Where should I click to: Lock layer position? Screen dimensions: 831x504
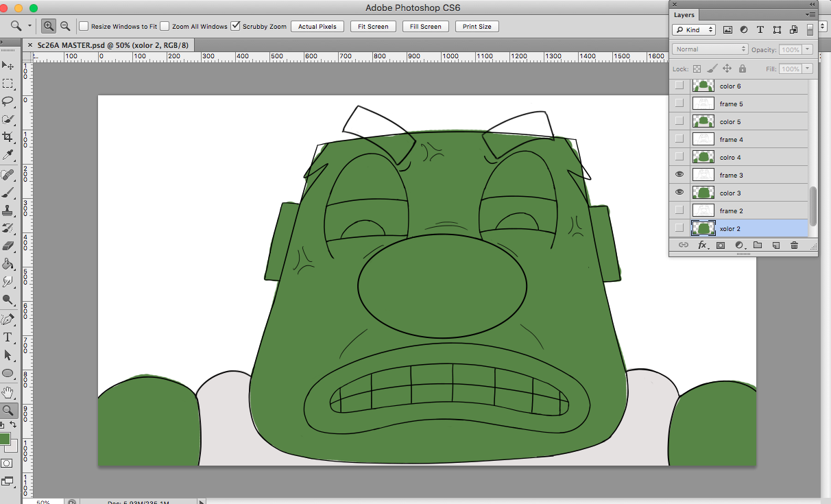point(727,69)
